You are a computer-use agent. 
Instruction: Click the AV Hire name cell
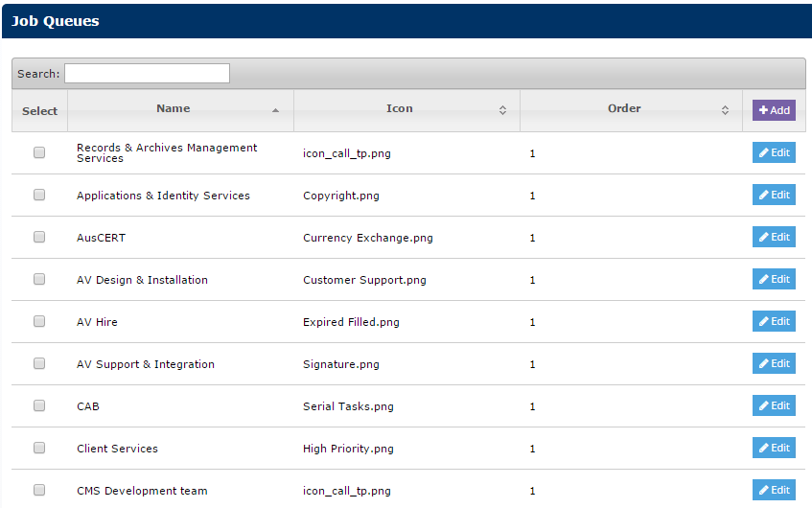(97, 322)
